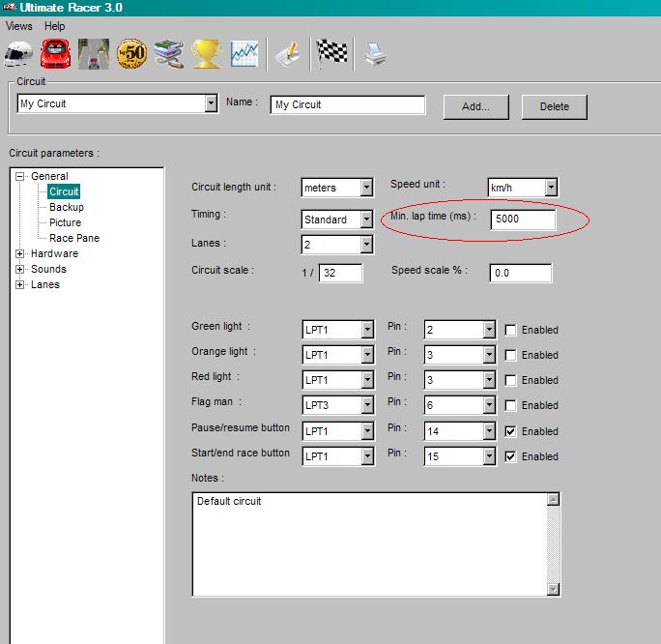Open the Views menu
The width and height of the screenshot is (661, 644).
point(18,26)
